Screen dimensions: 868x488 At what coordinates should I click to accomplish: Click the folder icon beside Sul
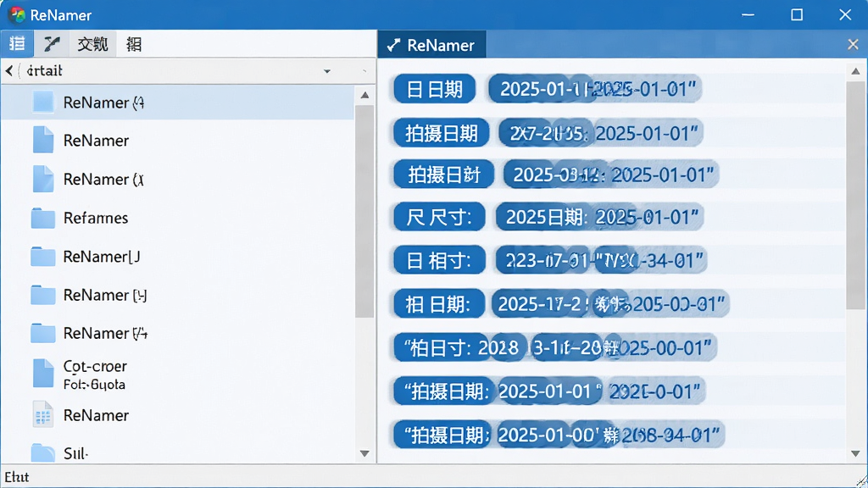coord(42,453)
